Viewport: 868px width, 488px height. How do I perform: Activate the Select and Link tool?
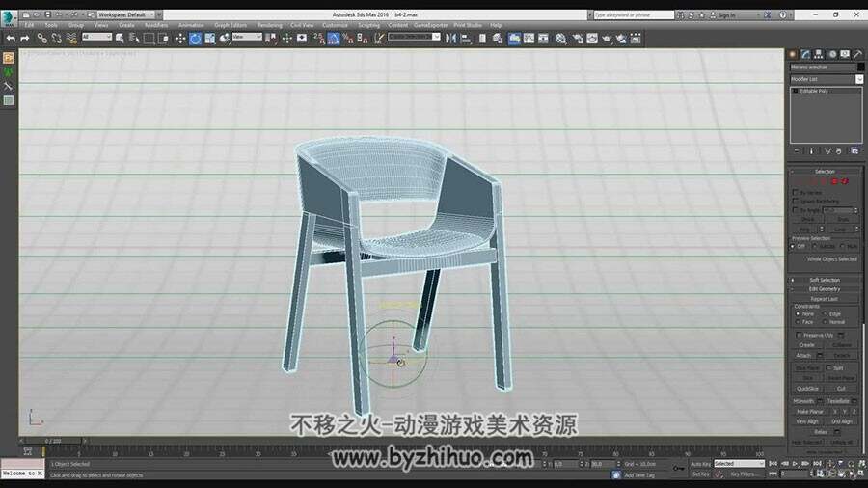42,39
